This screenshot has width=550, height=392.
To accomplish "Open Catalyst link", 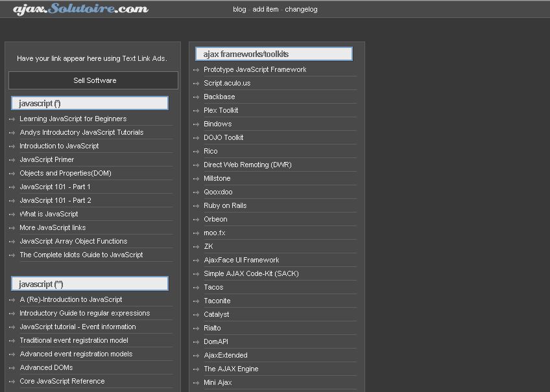I will [217, 315].
